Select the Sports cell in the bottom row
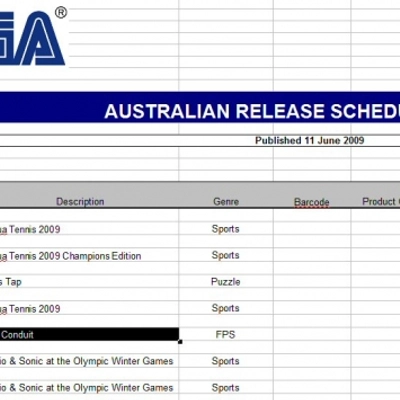This screenshot has width=400, height=400. pyautogui.click(x=226, y=388)
